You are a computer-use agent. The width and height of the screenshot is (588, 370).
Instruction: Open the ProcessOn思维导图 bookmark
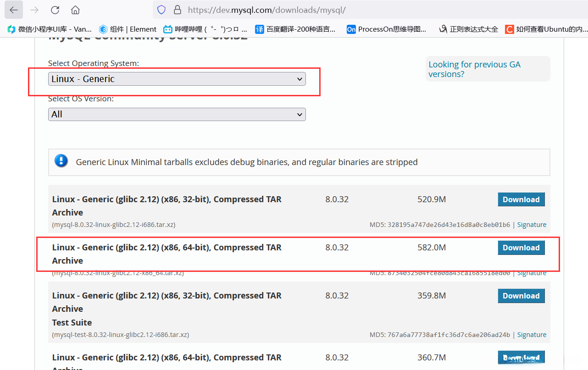387,29
